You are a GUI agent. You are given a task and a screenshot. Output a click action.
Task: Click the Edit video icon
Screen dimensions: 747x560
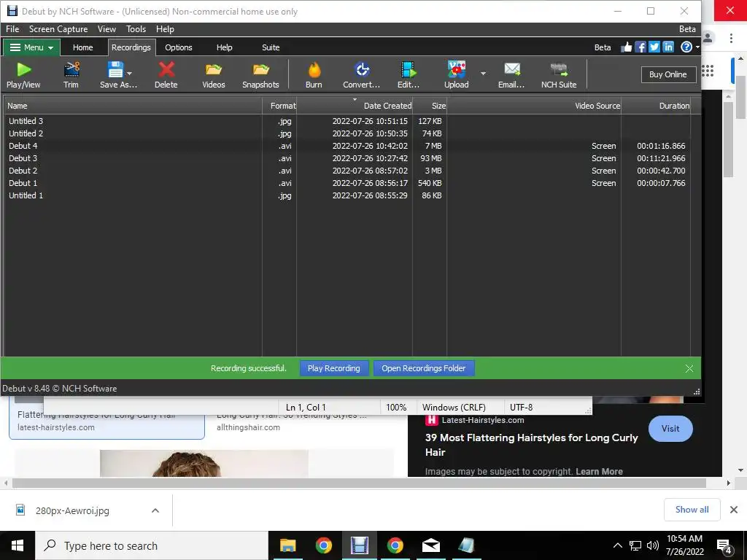pos(409,69)
